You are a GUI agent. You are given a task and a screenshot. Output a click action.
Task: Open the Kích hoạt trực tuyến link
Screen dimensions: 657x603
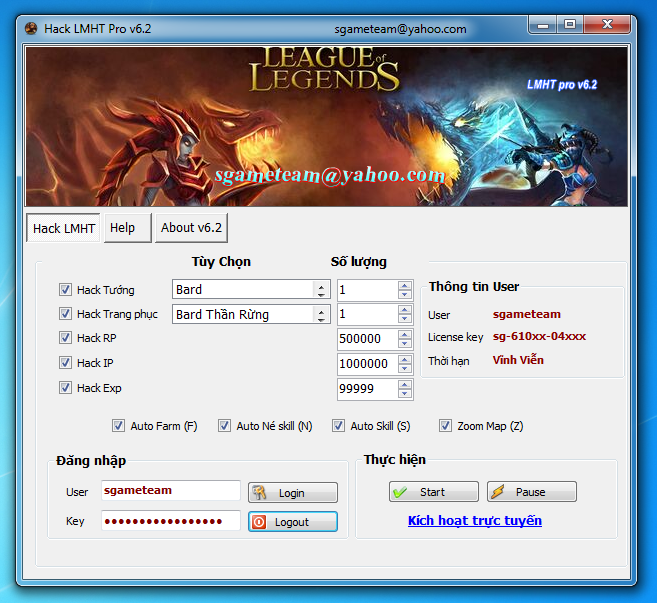tap(475, 520)
